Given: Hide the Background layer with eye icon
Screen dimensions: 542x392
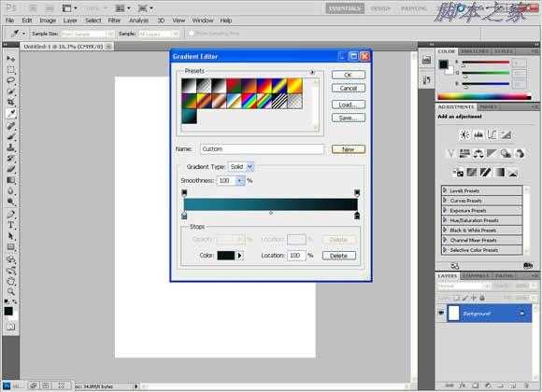Looking at the screenshot, I should click(441, 314).
